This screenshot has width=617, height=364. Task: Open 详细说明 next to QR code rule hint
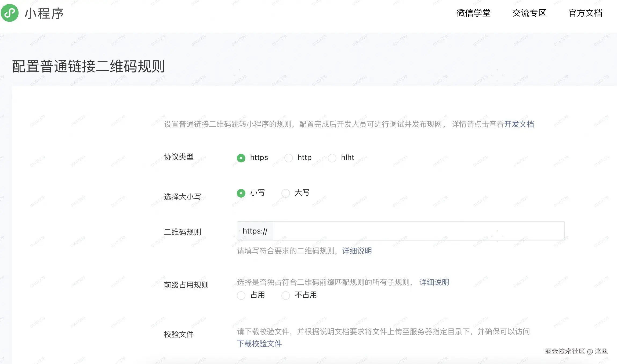[357, 251]
